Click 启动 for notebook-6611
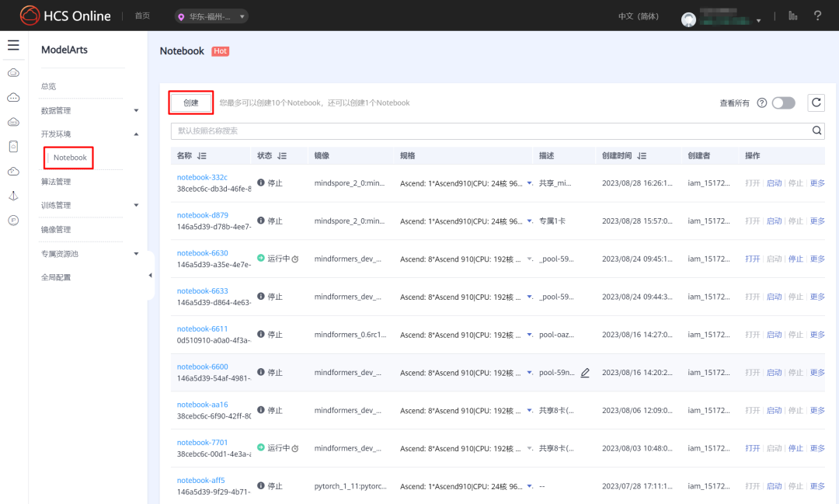Viewport: 839px width, 504px height. click(x=774, y=335)
